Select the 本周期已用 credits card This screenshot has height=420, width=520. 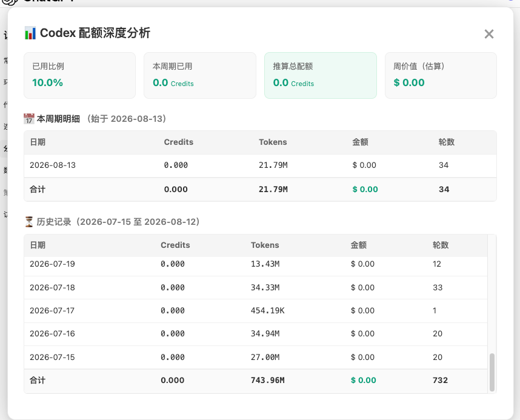[200, 75]
